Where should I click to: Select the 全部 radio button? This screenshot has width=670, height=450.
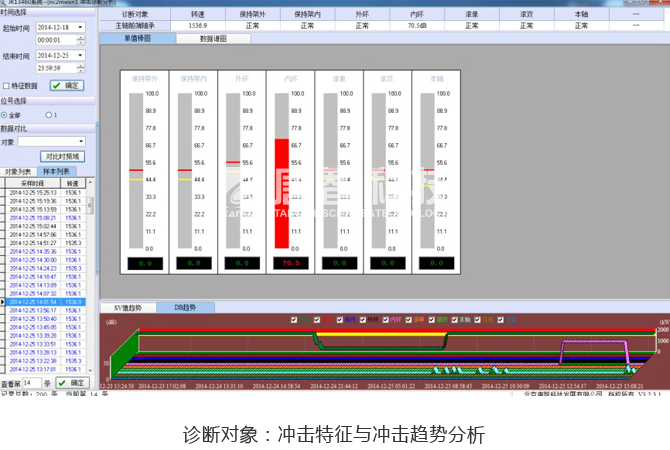[4, 115]
